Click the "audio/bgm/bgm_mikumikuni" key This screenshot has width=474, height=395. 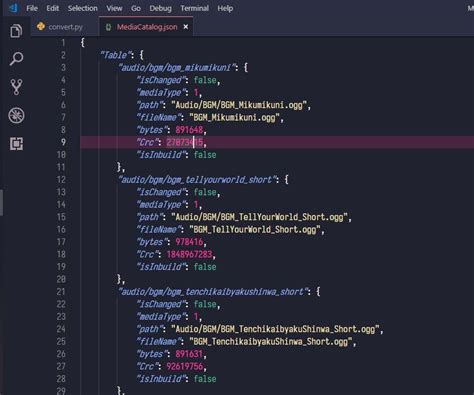point(177,68)
